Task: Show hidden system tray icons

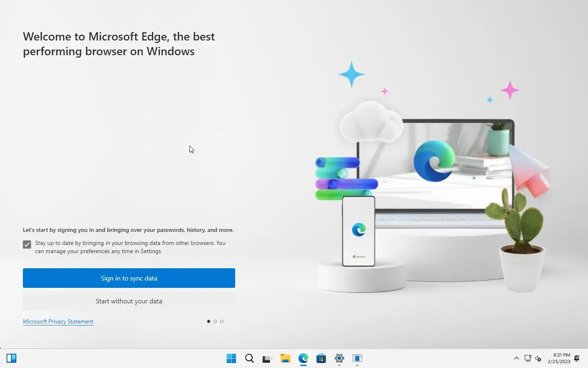Action: point(516,359)
